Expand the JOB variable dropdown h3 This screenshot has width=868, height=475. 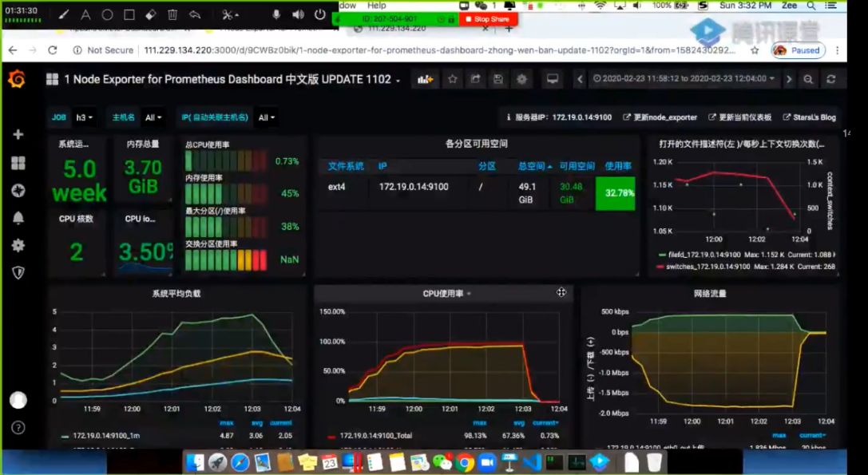[x=85, y=117]
